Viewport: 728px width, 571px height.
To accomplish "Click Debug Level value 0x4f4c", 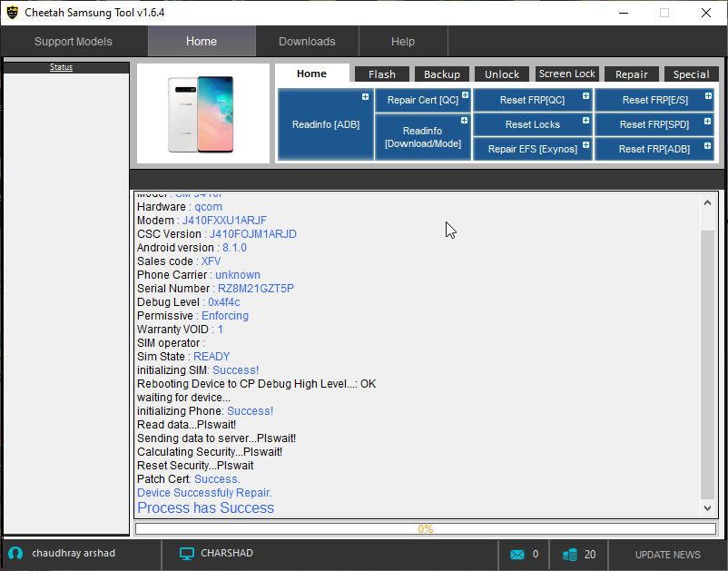I will click(224, 302).
